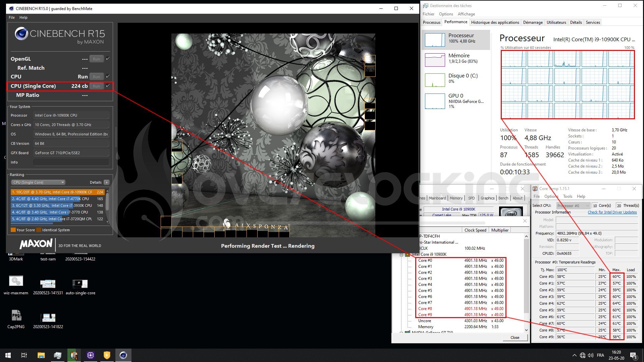Toggle the CPU test checkbox
Viewport: 644px width, 362px height.
108,76
